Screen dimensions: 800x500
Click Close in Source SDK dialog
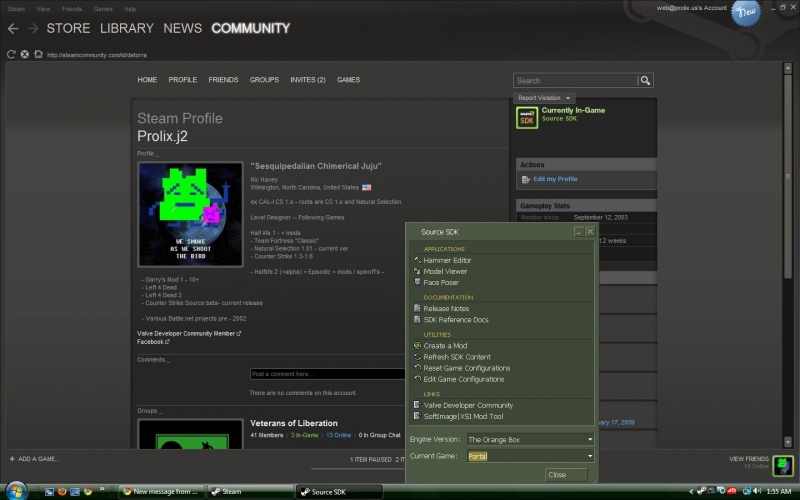565,475
